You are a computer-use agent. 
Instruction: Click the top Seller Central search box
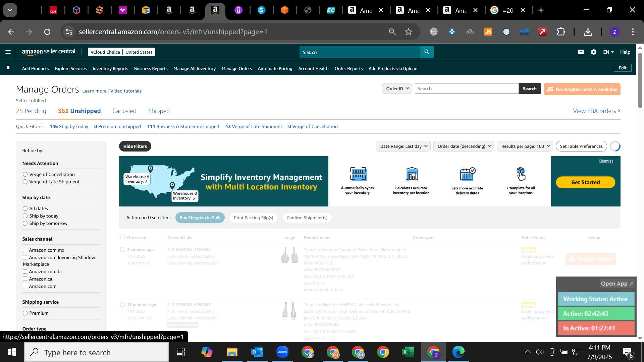click(360, 52)
